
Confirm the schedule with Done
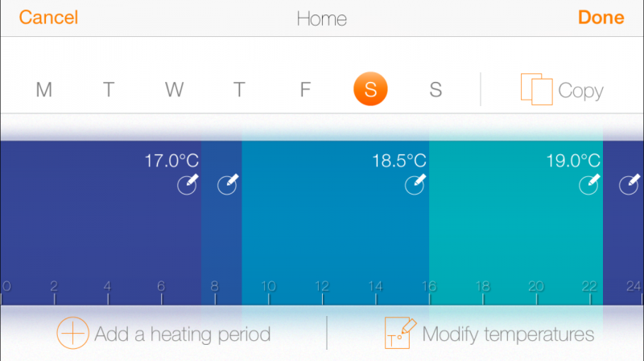tap(601, 18)
